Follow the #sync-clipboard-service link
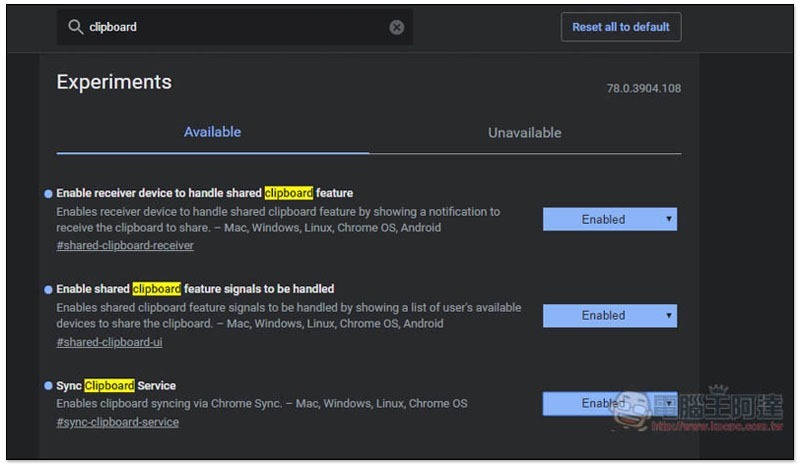800x465 pixels. [x=117, y=422]
